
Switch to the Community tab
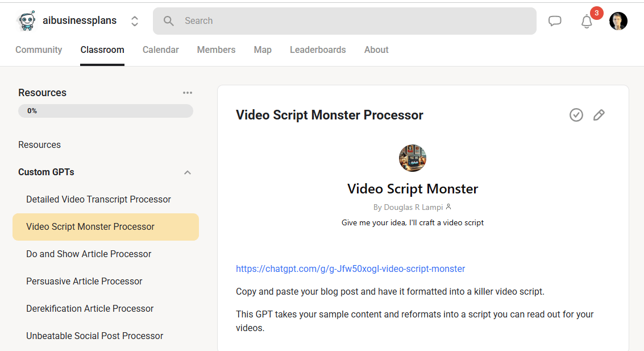tap(39, 49)
